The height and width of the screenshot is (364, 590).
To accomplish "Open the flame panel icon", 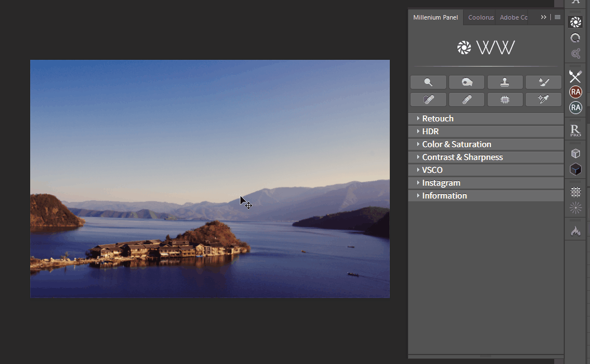I will click(575, 230).
